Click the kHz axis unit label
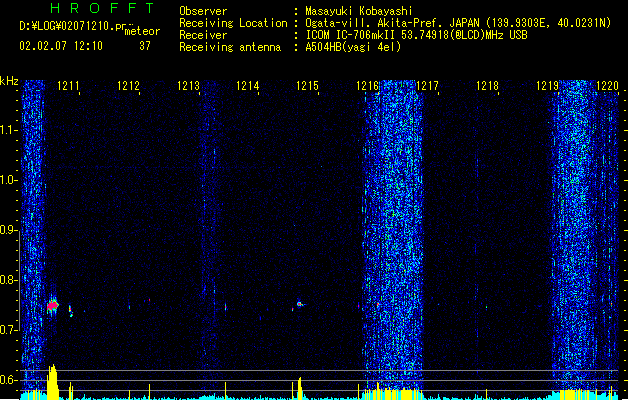The image size is (629, 400). (x=9, y=81)
